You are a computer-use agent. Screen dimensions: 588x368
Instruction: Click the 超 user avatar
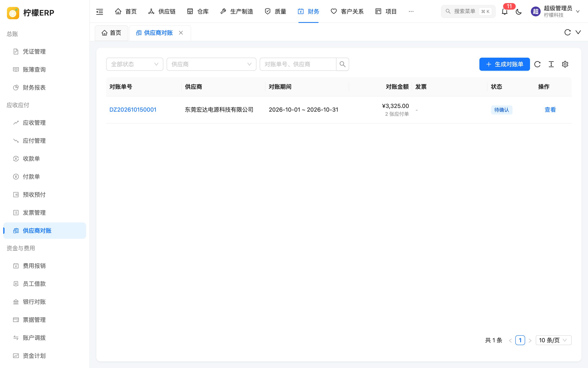536,11
